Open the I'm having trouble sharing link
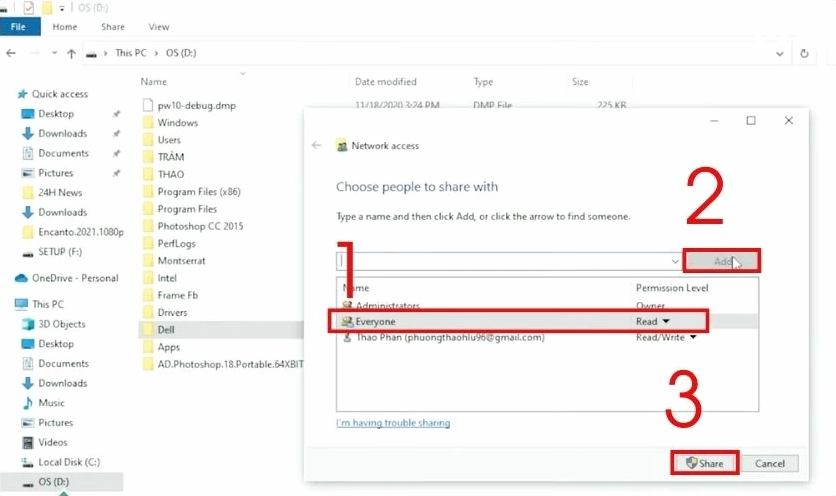Image resolution: width=836 pixels, height=496 pixels. coord(393,423)
